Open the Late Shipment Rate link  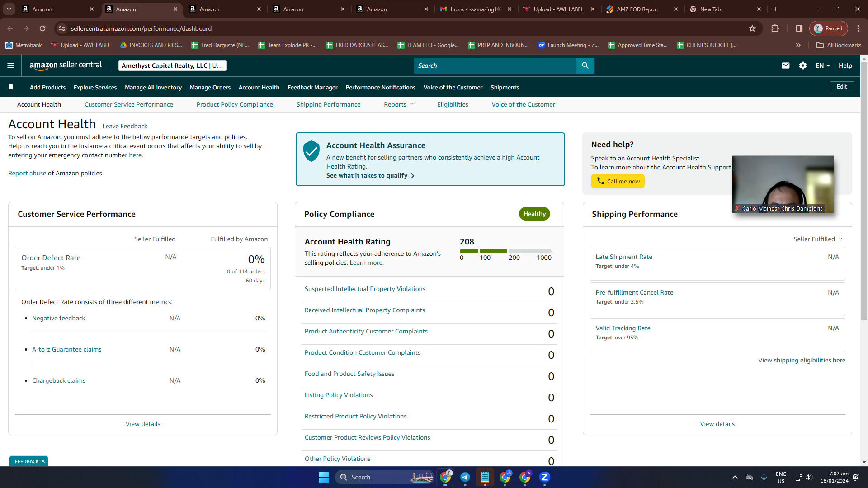click(624, 257)
